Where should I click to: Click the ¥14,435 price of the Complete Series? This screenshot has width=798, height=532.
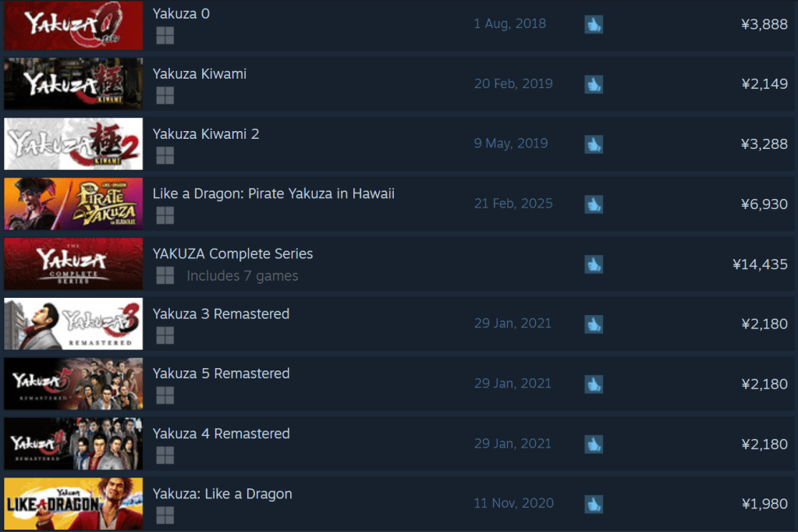coord(760,264)
